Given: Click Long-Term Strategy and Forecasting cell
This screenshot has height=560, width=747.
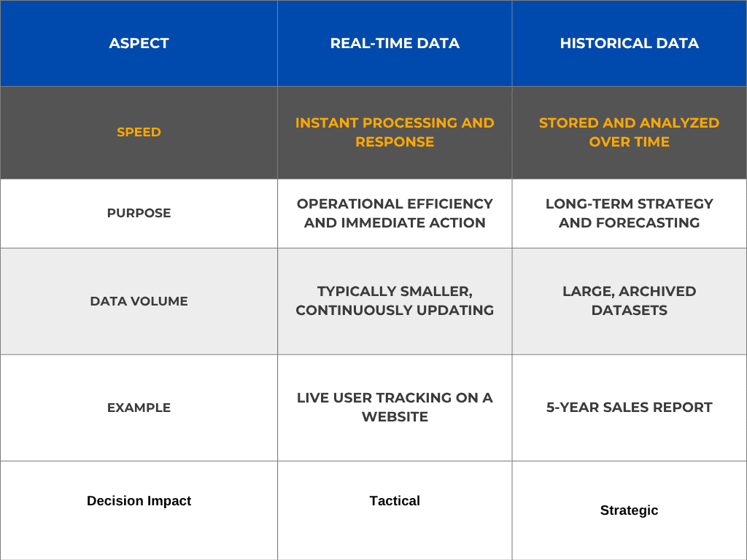Looking at the screenshot, I should 629,213.
